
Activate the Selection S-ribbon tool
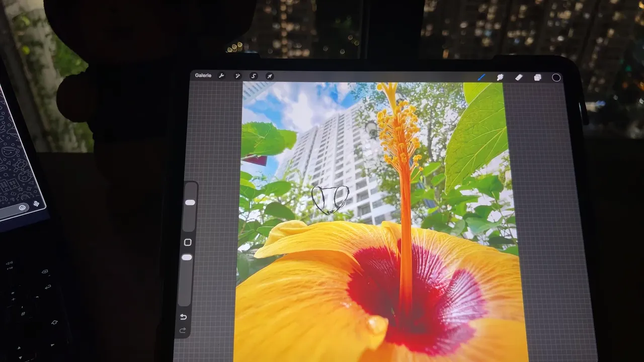pyautogui.click(x=254, y=76)
